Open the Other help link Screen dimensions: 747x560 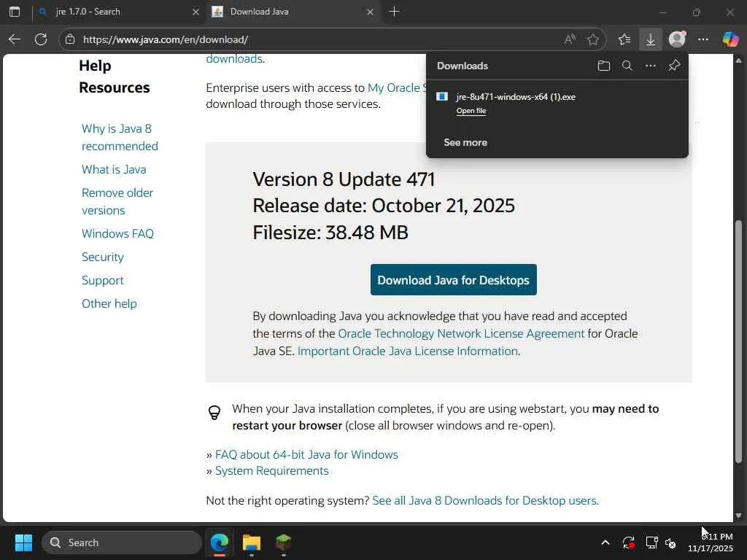[109, 304]
